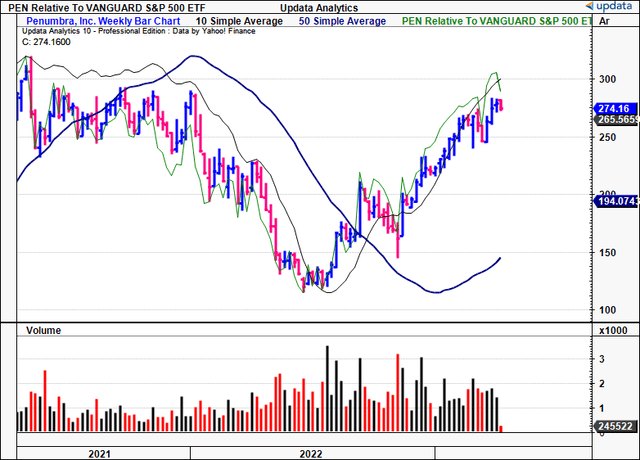Select the '10 Simple Average' legend label
Screen dimensions: 640x460
(x=239, y=21)
